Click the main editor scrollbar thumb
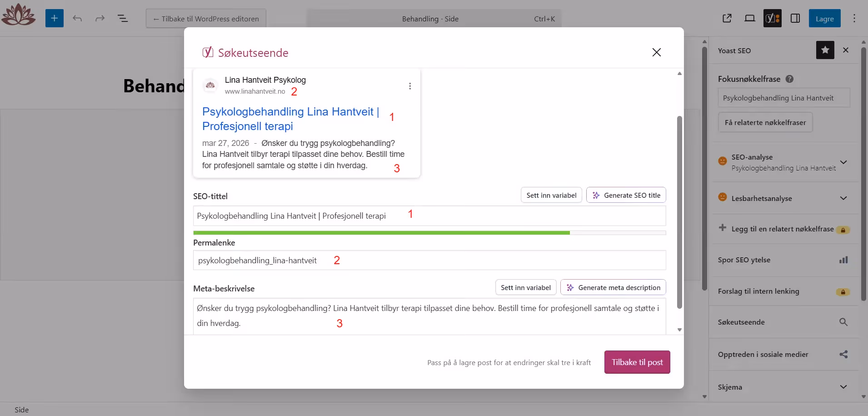The image size is (868, 416). point(704,168)
